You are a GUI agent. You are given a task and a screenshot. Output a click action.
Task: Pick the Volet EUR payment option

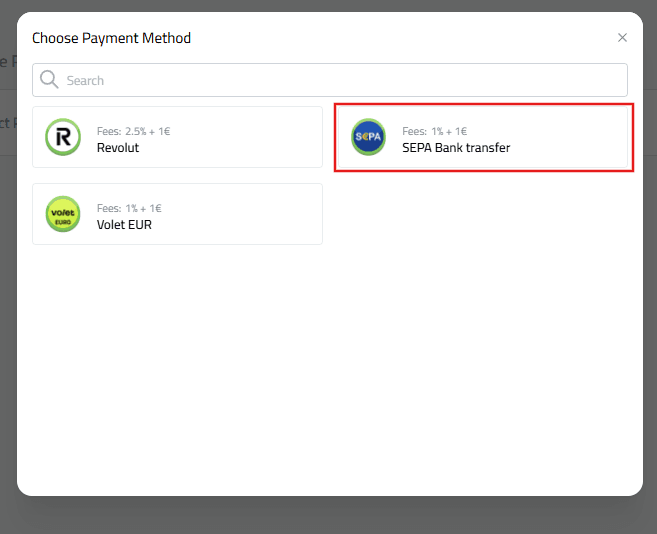click(177, 214)
